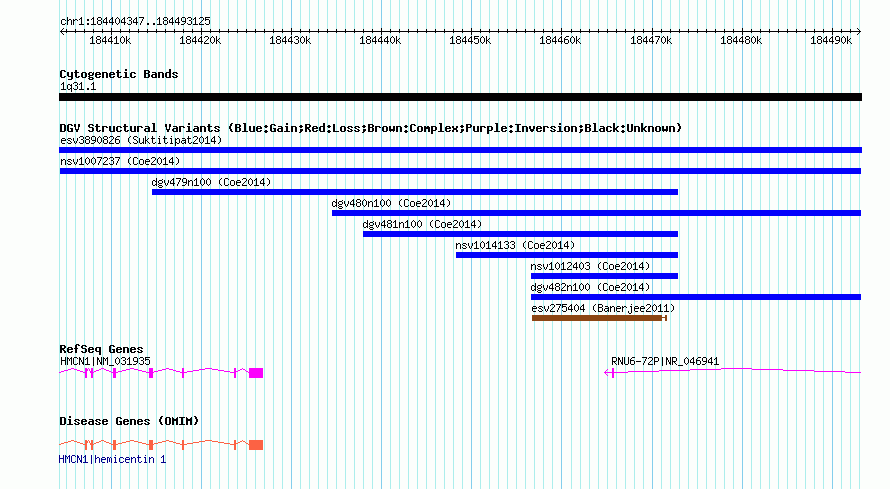Click the esv3890826 (Suktitipat2014) variant bar
This screenshot has width=890, height=489.
click(x=460, y=150)
